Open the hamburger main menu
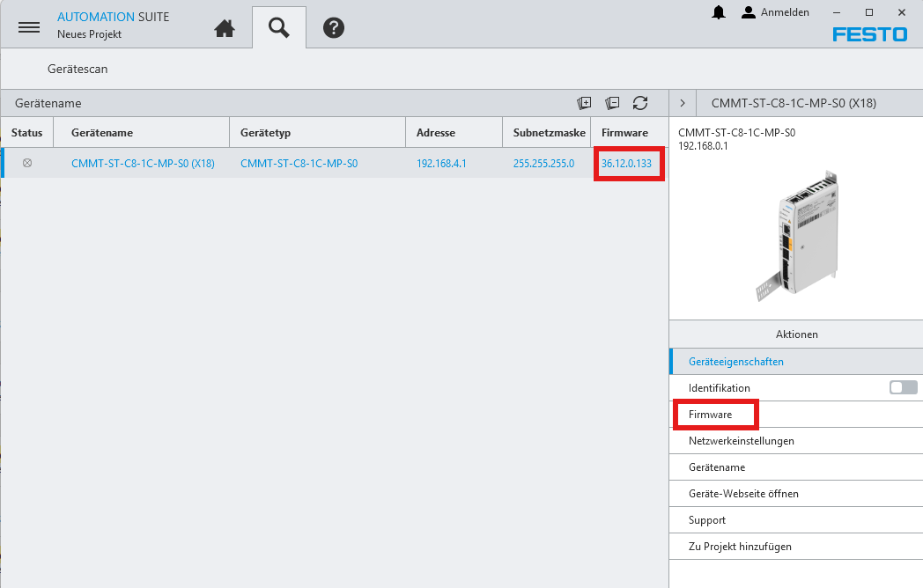Screen dimensions: 923x588 click(29, 27)
